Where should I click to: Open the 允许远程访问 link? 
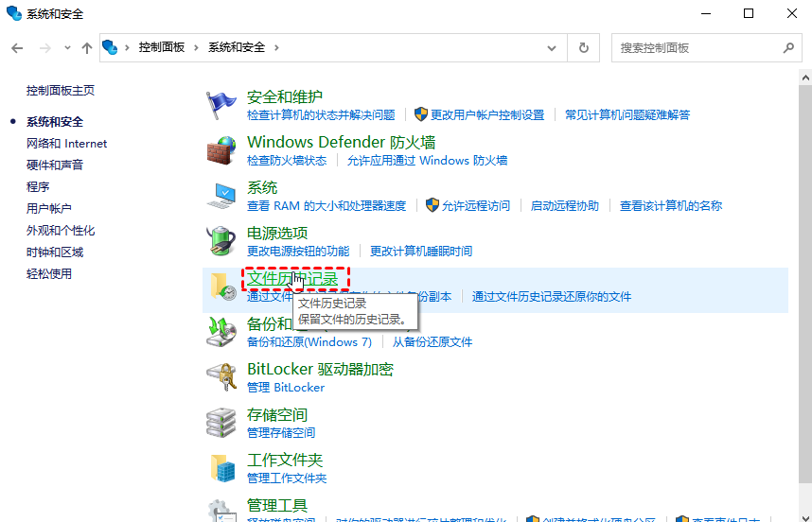coord(475,206)
